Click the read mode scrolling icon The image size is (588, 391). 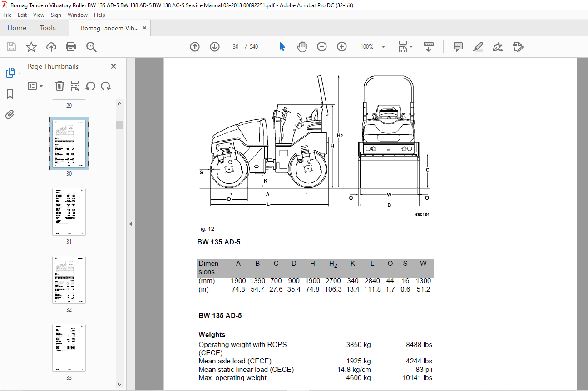point(428,47)
